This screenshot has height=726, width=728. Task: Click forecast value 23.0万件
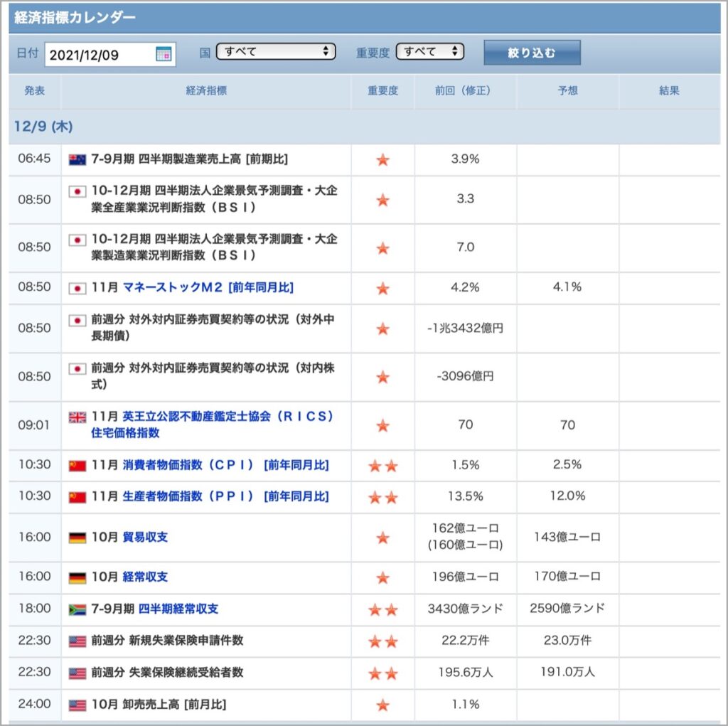[567, 641]
